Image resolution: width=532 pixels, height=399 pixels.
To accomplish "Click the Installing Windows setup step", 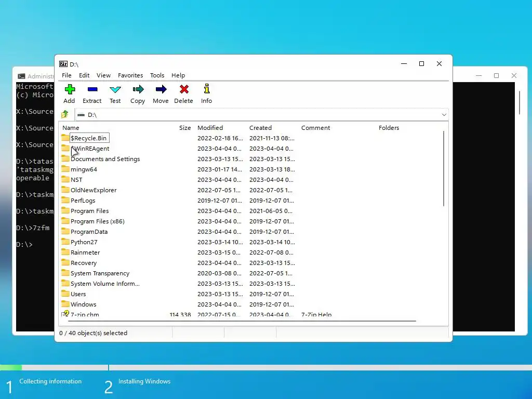I will (144, 381).
